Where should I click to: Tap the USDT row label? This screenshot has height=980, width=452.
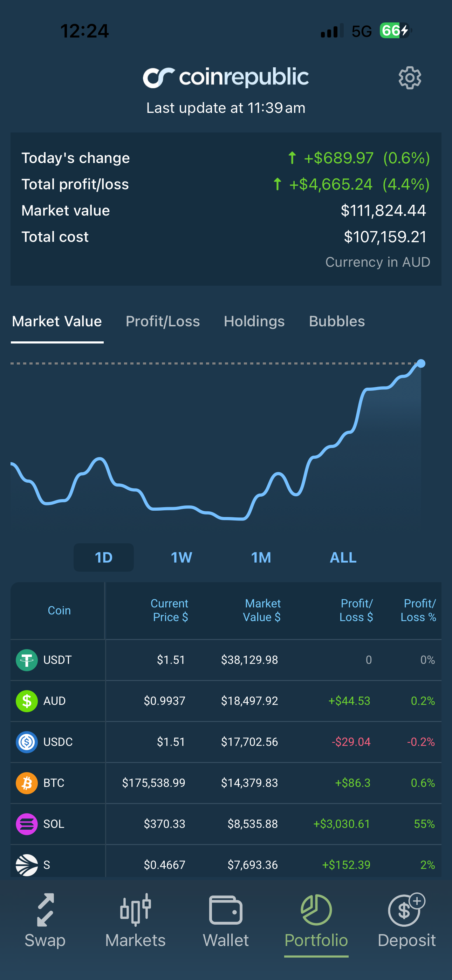click(x=57, y=660)
